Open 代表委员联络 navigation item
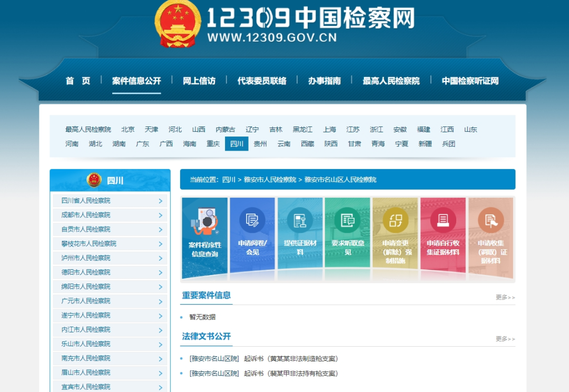This screenshot has height=392, width=569. tap(262, 81)
